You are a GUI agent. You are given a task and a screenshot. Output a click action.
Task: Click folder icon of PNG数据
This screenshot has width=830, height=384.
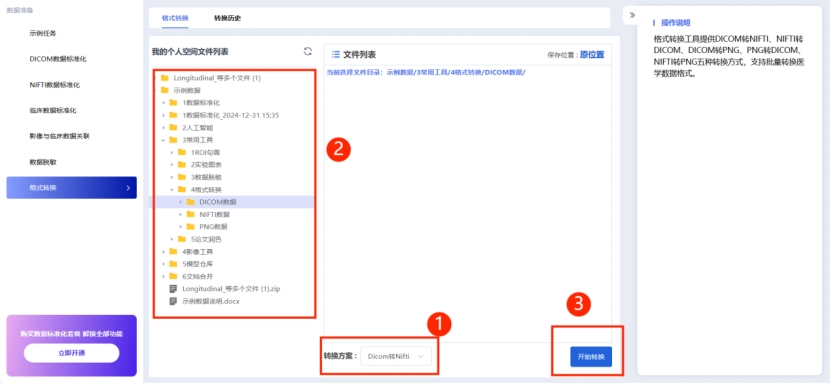191,227
